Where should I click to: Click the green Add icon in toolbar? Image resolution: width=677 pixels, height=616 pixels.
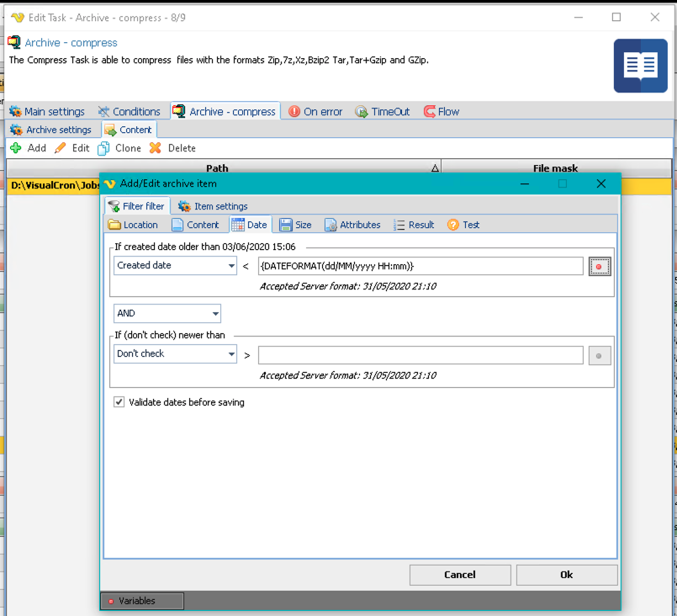coord(16,148)
